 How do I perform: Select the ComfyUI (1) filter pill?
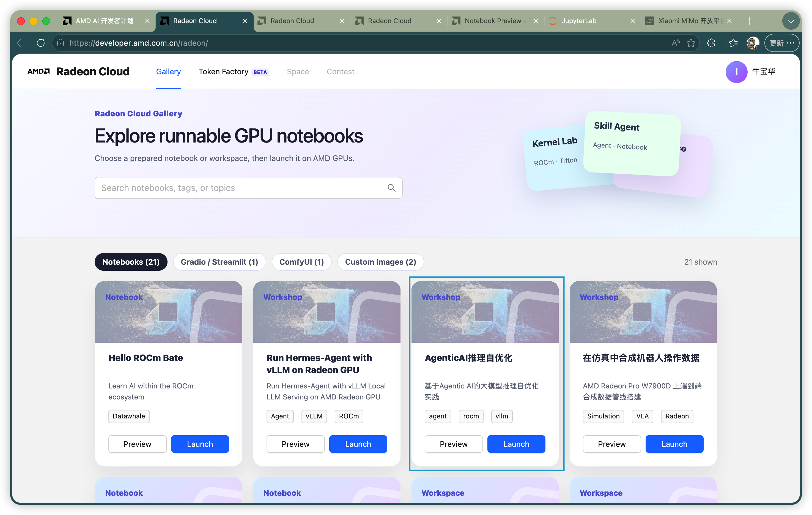(x=301, y=262)
